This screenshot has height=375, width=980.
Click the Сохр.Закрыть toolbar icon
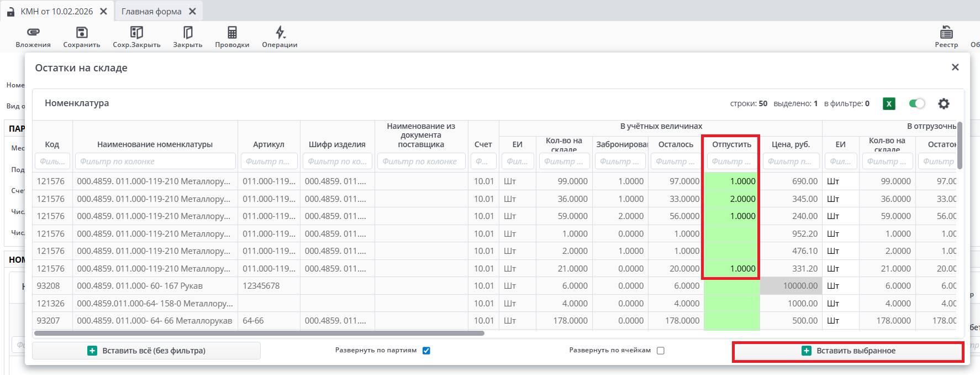(136, 33)
